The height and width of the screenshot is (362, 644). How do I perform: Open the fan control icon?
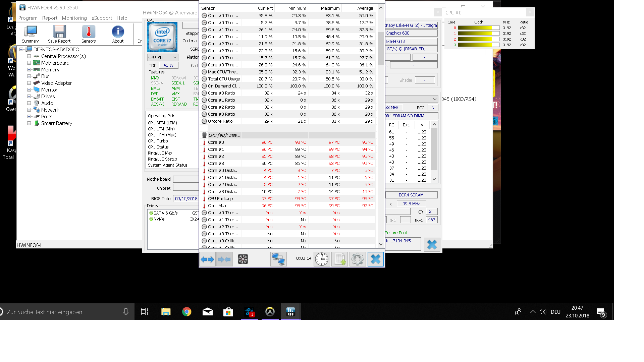pyautogui.click(x=243, y=259)
